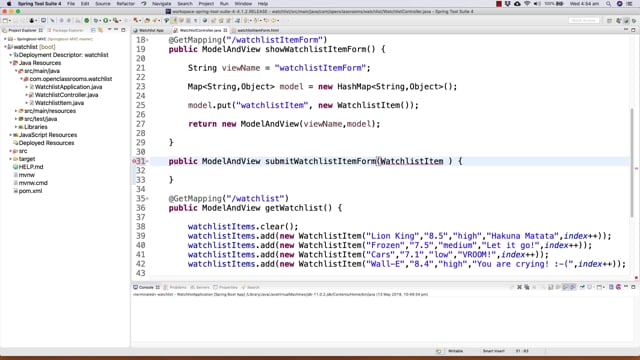
Task: Click the Debug bug toolbar icon
Action: pyautogui.click(x=96, y=20)
